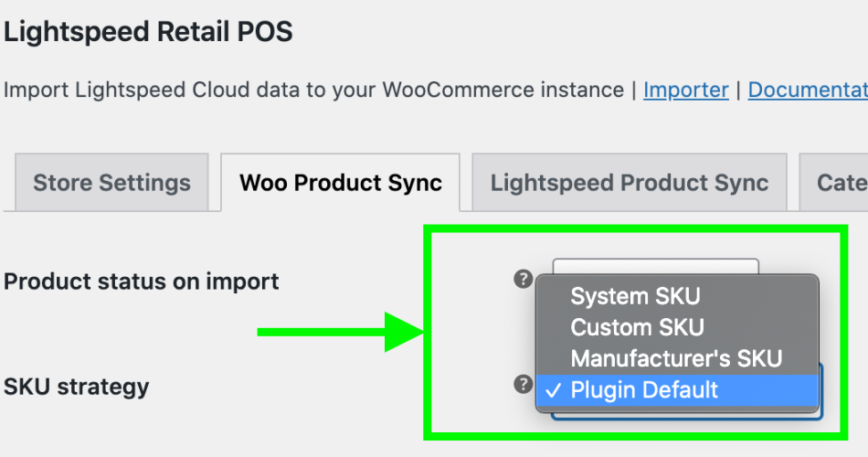Open the partially visible Cate… tab
The height and width of the screenshot is (457, 868).
click(833, 182)
